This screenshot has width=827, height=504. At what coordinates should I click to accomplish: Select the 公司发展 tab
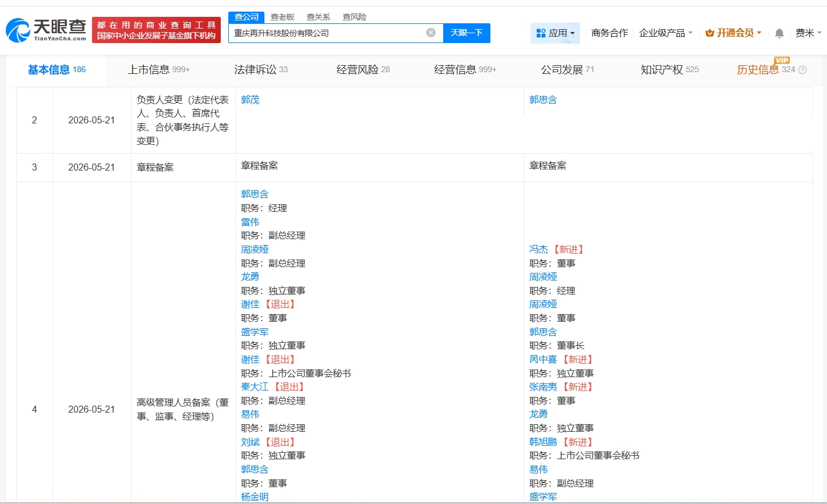567,70
